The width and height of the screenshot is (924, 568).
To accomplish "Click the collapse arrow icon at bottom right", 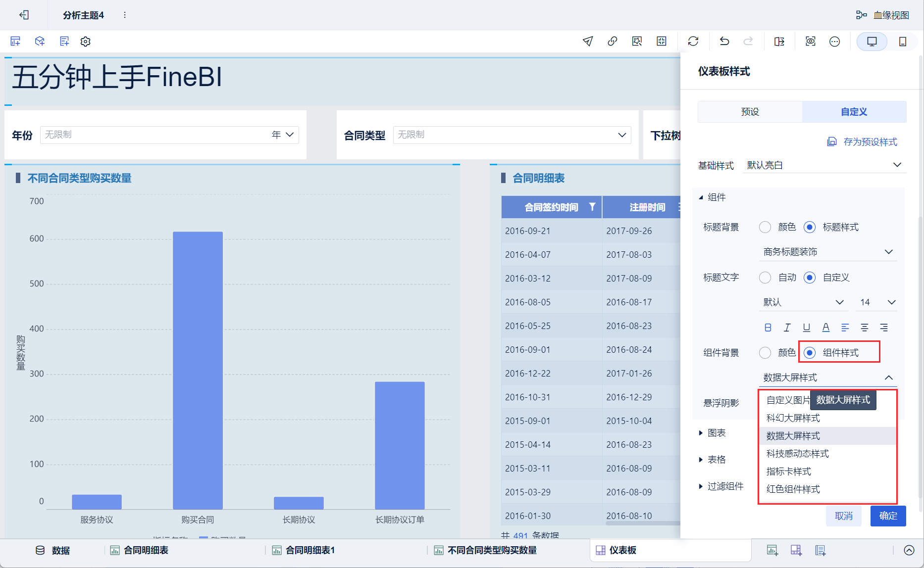I will [909, 550].
